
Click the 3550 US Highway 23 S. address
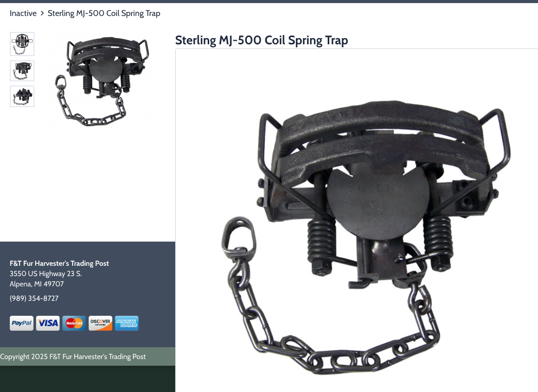(x=46, y=274)
